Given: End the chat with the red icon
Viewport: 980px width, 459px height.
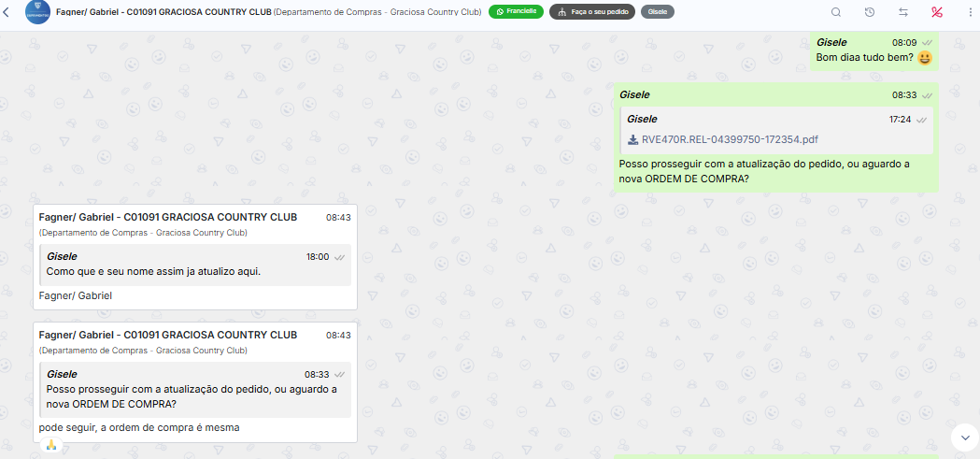Looking at the screenshot, I should coord(936,12).
